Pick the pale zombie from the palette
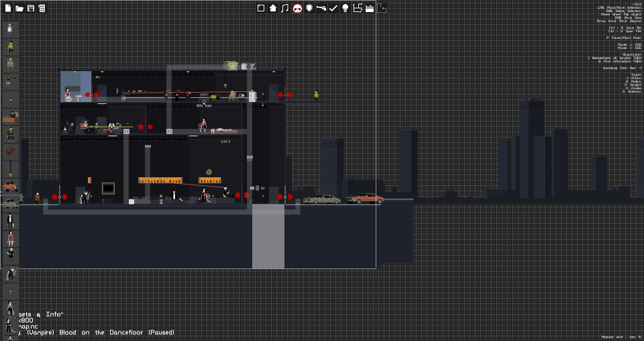The width and height of the screenshot is (644, 341). (10, 29)
